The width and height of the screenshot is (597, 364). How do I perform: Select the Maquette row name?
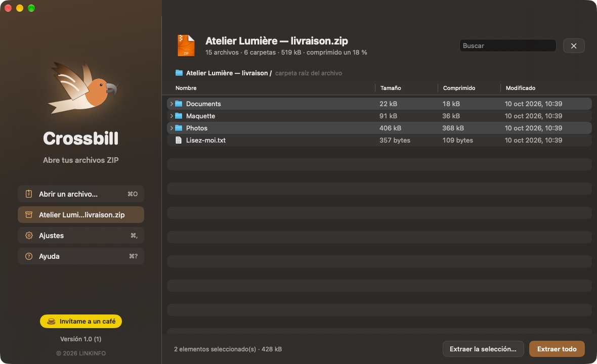pyautogui.click(x=201, y=116)
